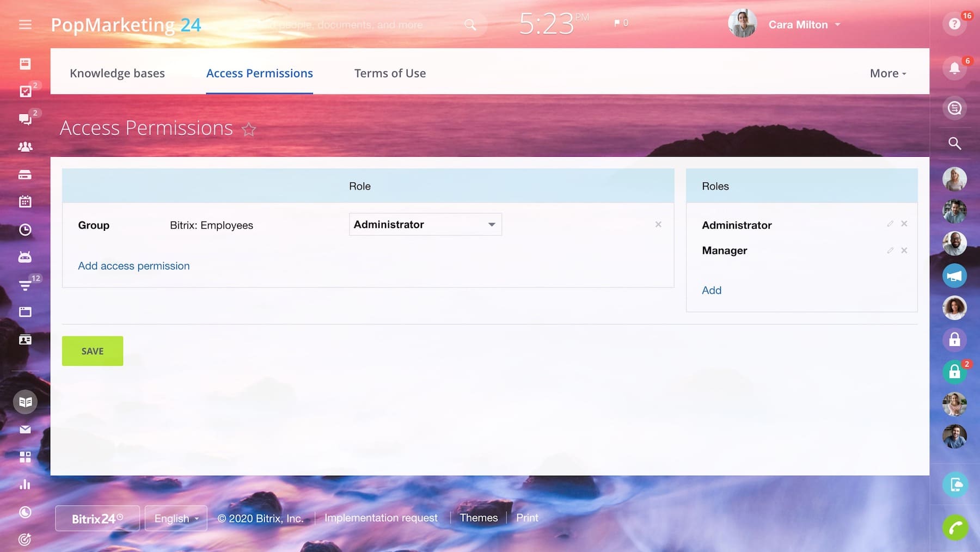The height and width of the screenshot is (552, 980).
Task: Open the Terms of Use tab
Action: pos(390,73)
